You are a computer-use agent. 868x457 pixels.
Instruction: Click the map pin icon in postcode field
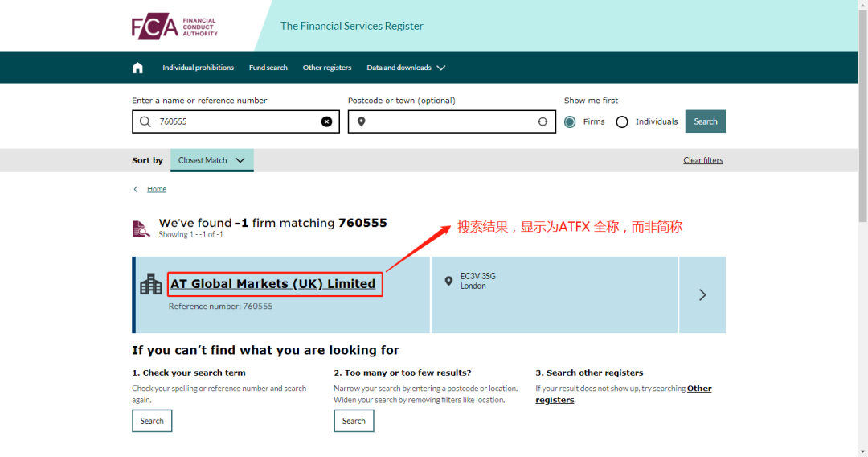coord(361,121)
